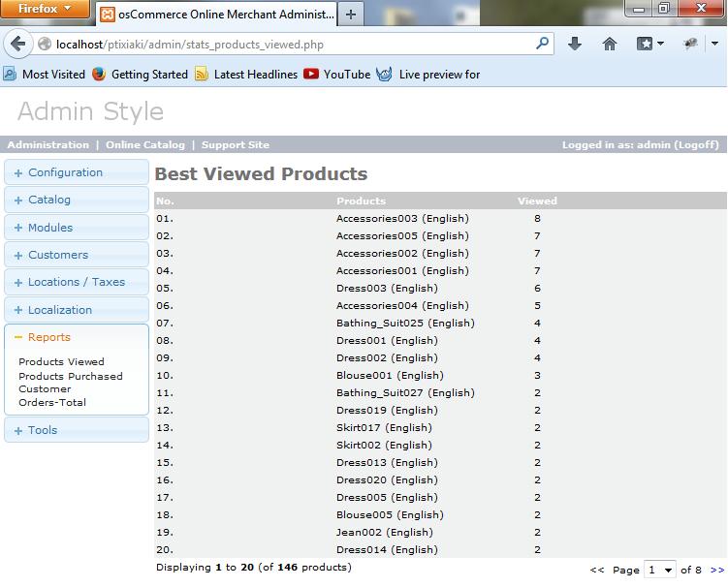The height and width of the screenshot is (587, 728).
Task: Click the site identity globe icon
Action: point(45,45)
